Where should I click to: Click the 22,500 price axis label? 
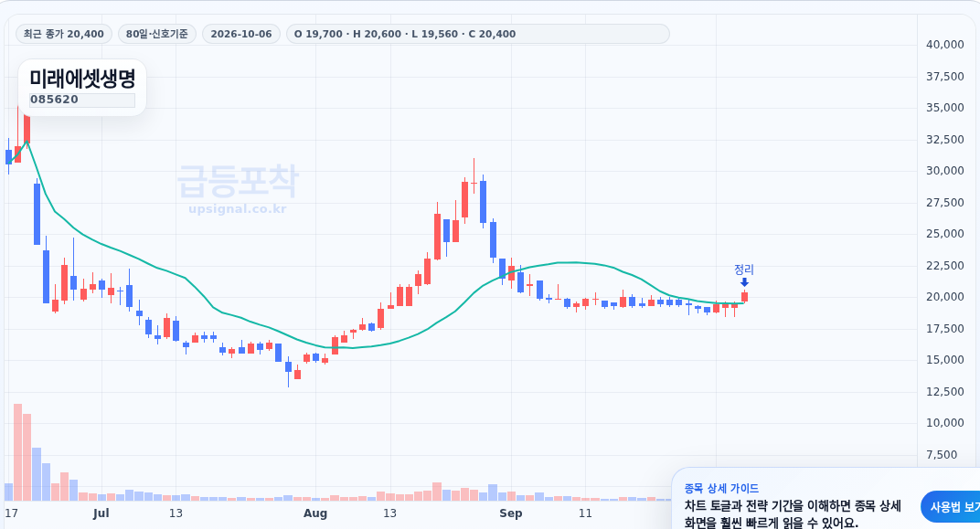945,266
